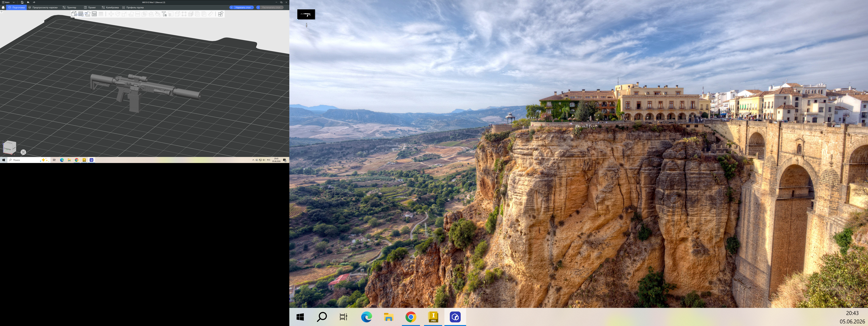The width and height of the screenshot is (868, 326).
Task: Open the 'Калибровка' tab
Action: [110, 7]
